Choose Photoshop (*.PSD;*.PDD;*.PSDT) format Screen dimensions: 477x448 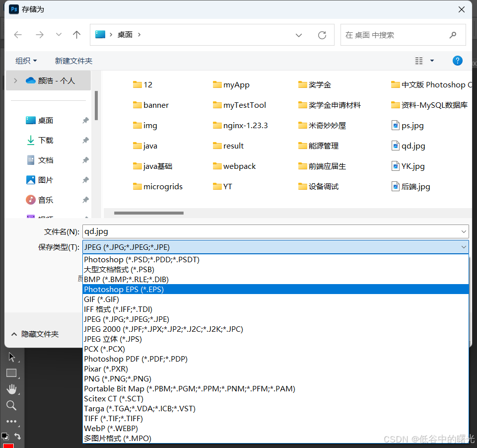pos(275,260)
